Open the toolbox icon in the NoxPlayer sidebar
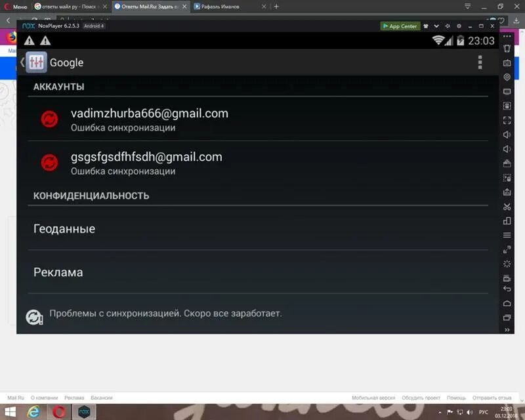525x420 pixels. [507, 163]
